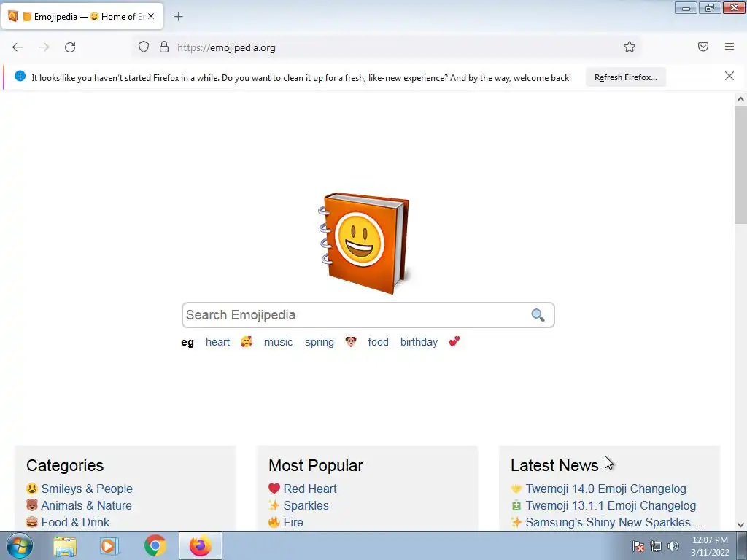
Task: Select the Emojipedia tab
Action: tap(82, 16)
